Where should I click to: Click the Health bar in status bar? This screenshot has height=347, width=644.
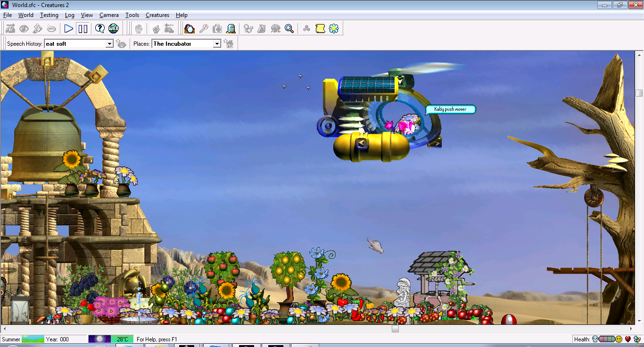[x=607, y=339]
